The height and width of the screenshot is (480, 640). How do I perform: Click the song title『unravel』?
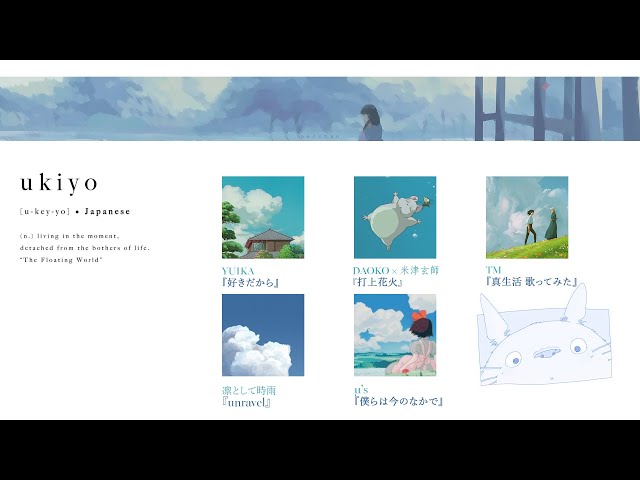coord(247,402)
